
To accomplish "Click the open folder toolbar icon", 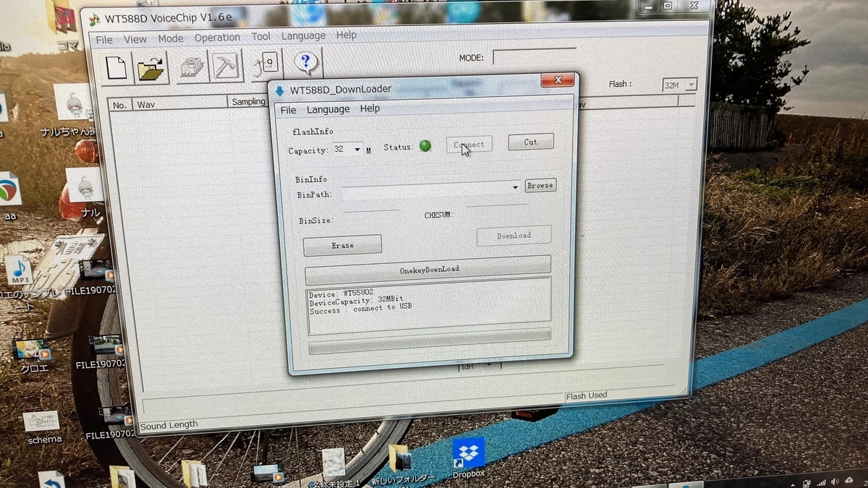I will [x=150, y=67].
